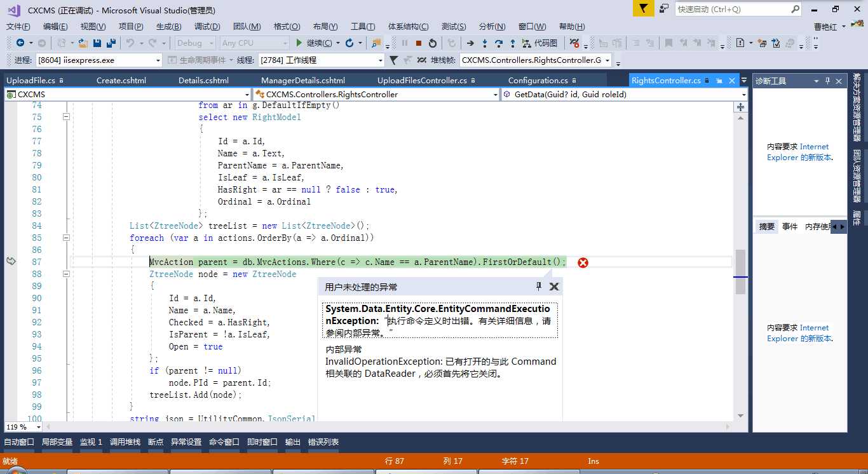Click the red error icon on line 87
The height and width of the screenshot is (474, 868).
click(x=583, y=262)
